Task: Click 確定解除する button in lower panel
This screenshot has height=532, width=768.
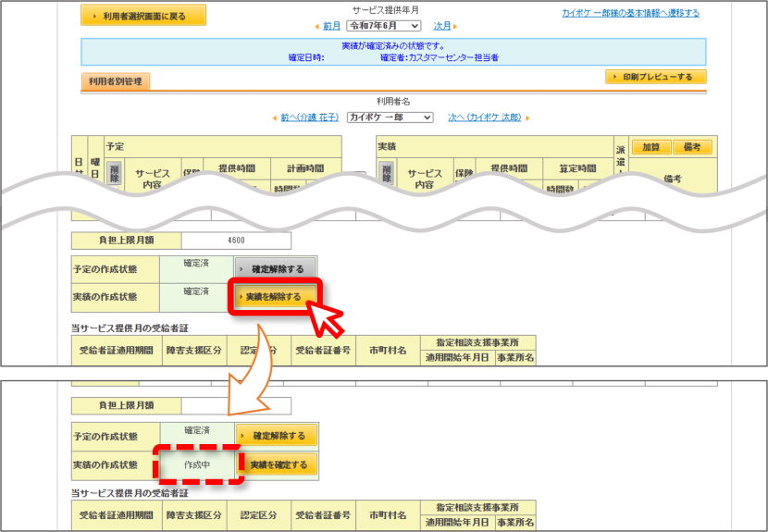Action: click(x=277, y=436)
